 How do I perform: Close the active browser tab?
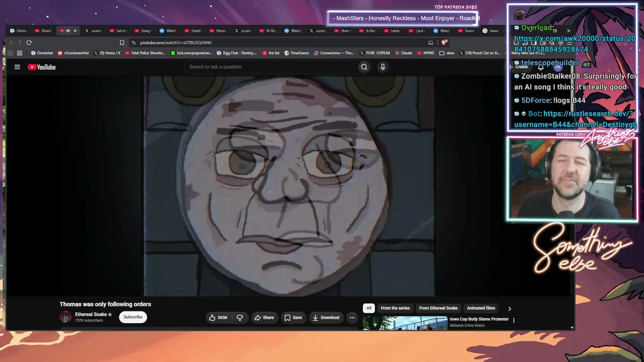tap(75, 31)
